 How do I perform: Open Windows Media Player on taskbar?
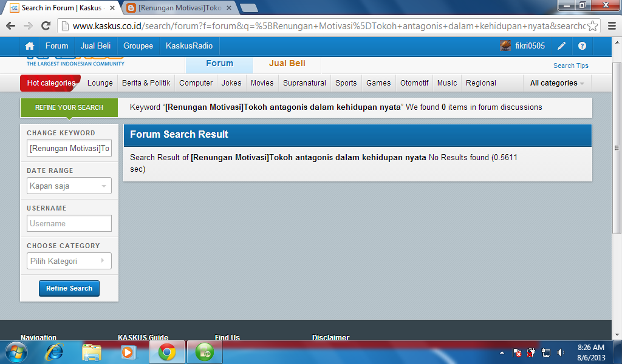[x=128, y=352]
